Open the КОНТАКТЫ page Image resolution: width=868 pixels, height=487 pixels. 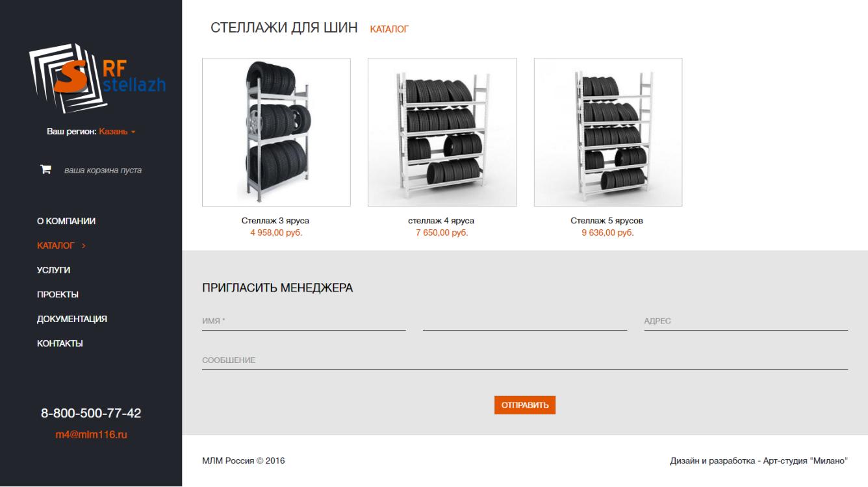pyautogui.click(x=60, y=343)
